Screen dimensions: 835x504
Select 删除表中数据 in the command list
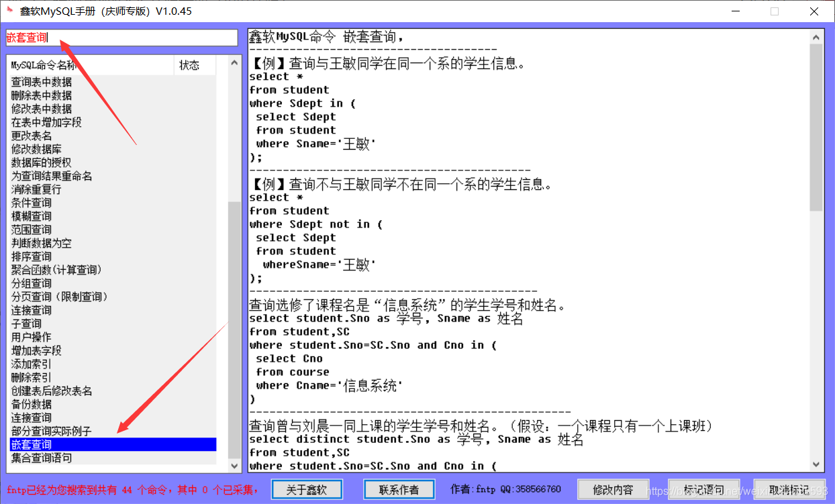pos(113,95)
